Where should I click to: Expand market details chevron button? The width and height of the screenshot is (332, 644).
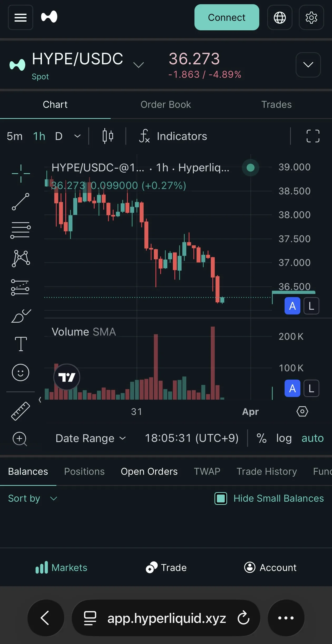[308, 65]
